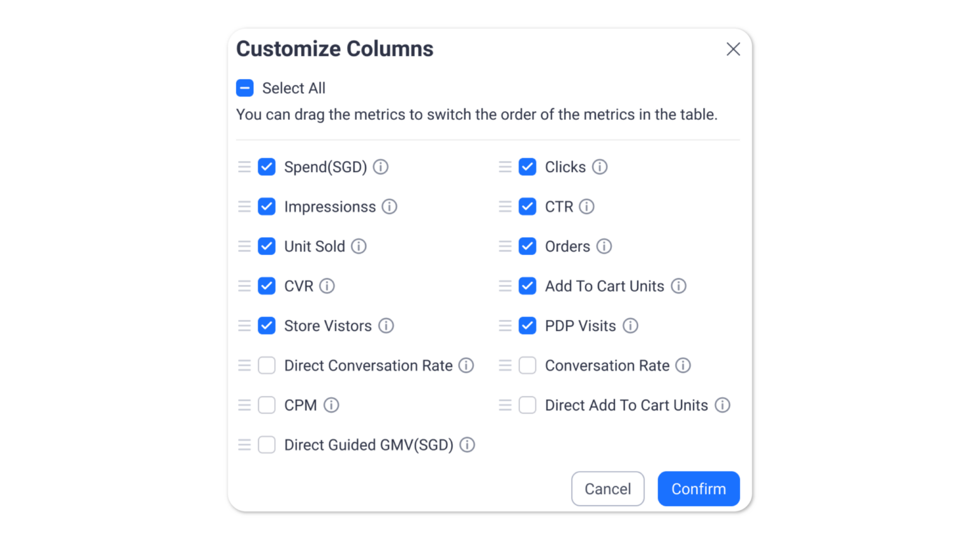Click the info icon beside Clicks

coord(600,167)
